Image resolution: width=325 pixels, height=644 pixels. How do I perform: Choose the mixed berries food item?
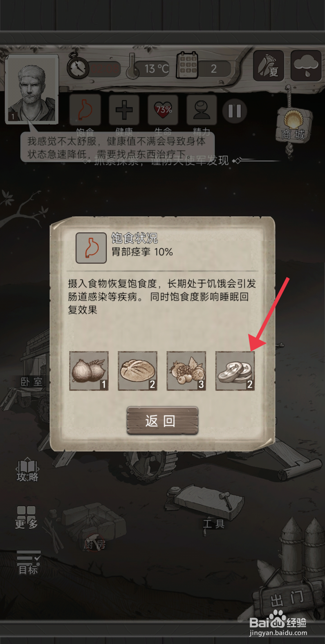point(186,371)
